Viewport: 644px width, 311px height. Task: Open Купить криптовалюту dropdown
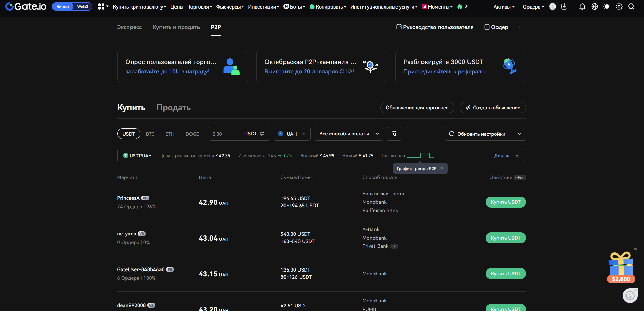coord(139,6)
